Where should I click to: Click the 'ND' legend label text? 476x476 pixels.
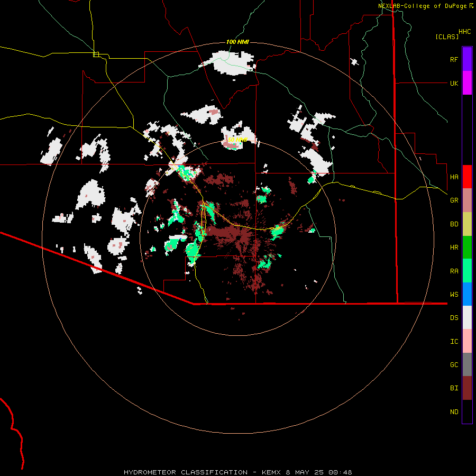coord(454,412)
